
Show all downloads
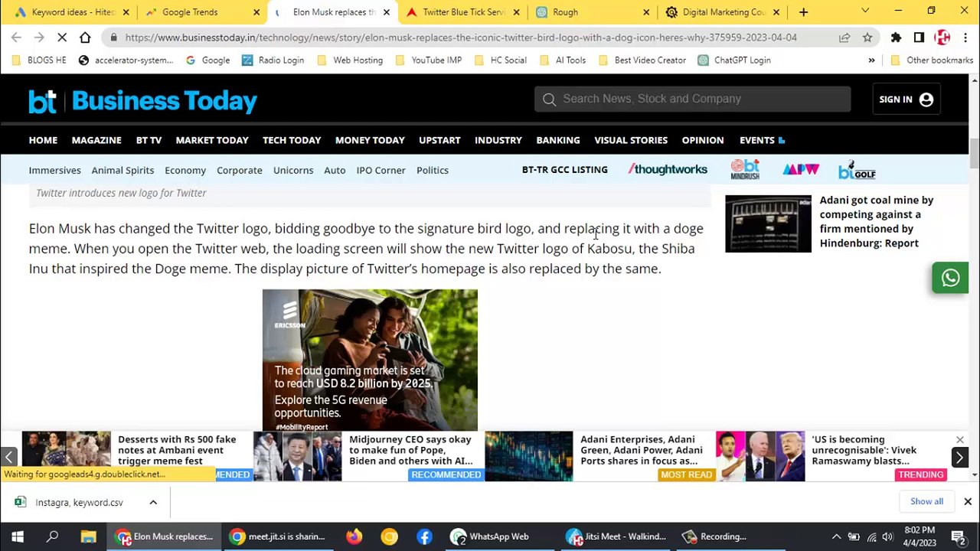pos(926,501)
